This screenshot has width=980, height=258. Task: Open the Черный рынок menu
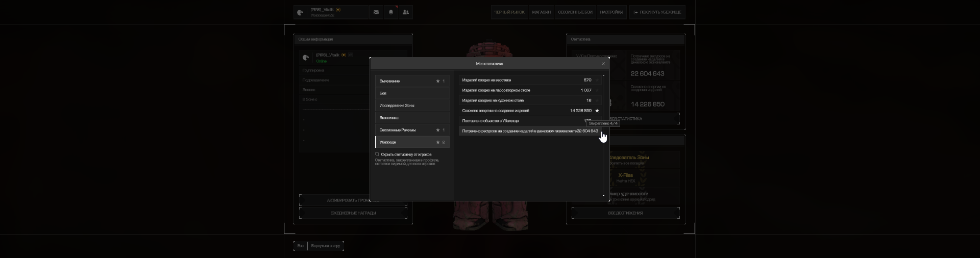pyautogui.click(x=509, y=12)
